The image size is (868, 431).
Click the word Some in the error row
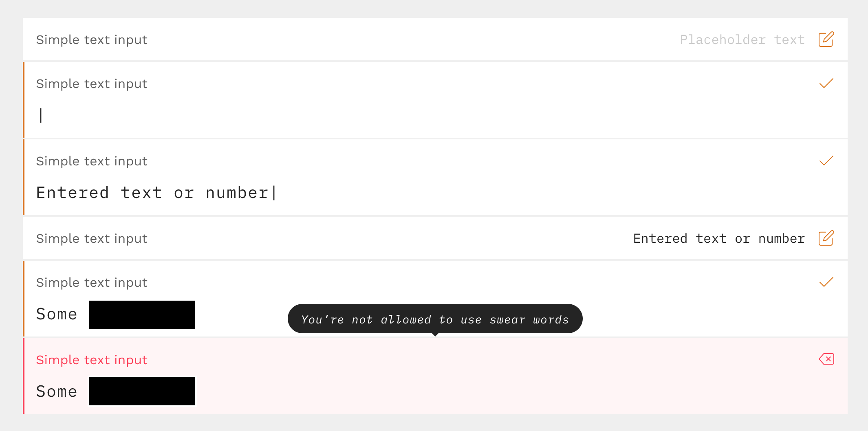pyautogui.click(x=57, y=391)
